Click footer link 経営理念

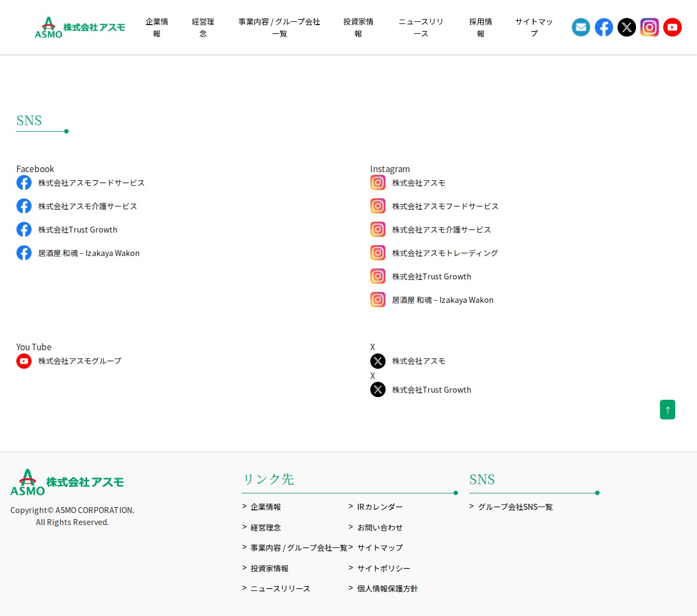click(x=266, y=528)
